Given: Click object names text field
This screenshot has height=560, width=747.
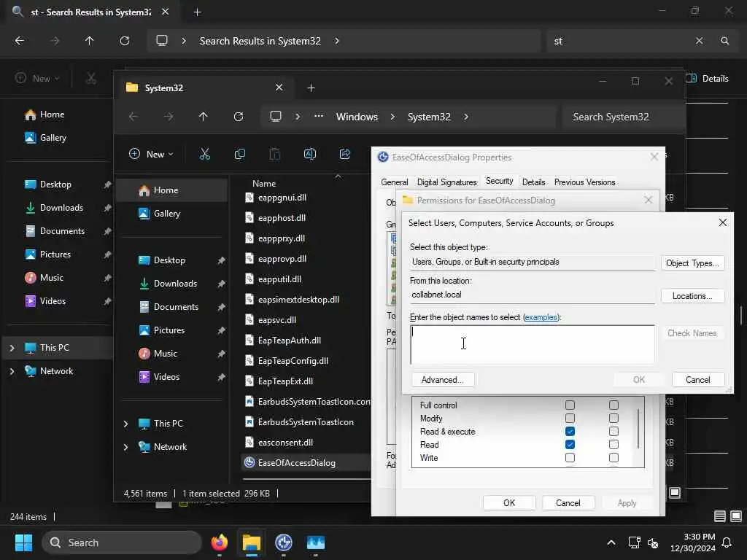Looking at the screenshot, I should 532,344.
